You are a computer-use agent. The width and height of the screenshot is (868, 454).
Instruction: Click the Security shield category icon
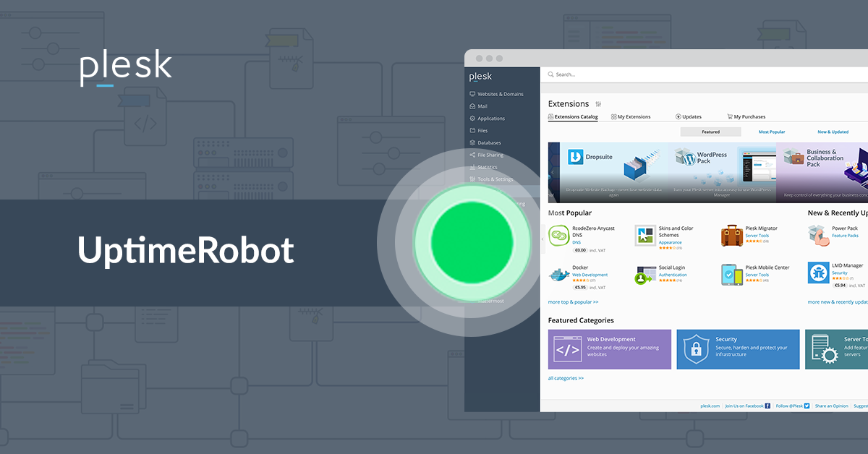coord(696,348)
